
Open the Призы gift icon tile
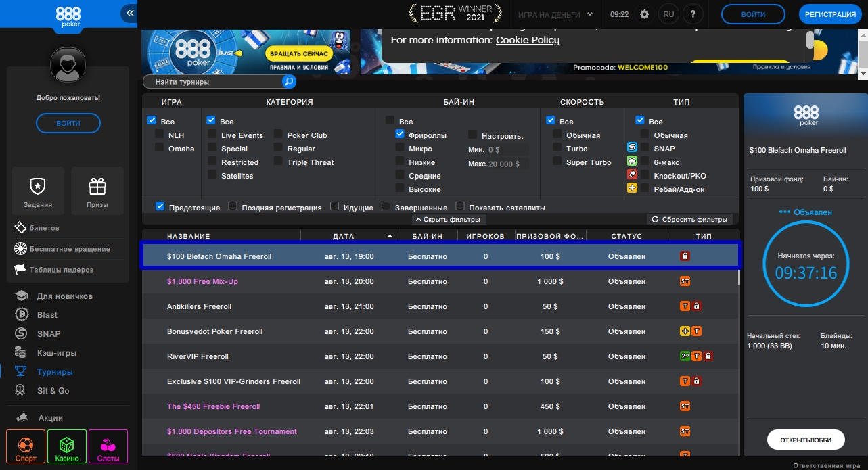tap(97, 190)
